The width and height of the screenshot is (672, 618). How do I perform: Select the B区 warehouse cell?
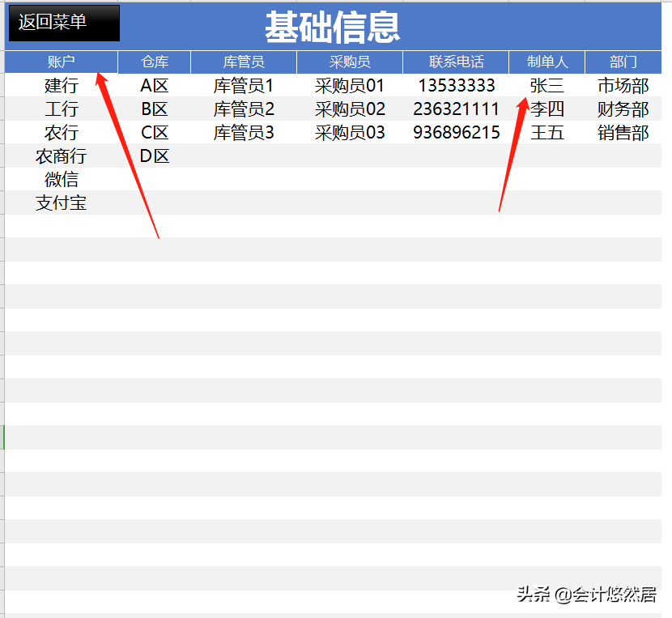155,109
